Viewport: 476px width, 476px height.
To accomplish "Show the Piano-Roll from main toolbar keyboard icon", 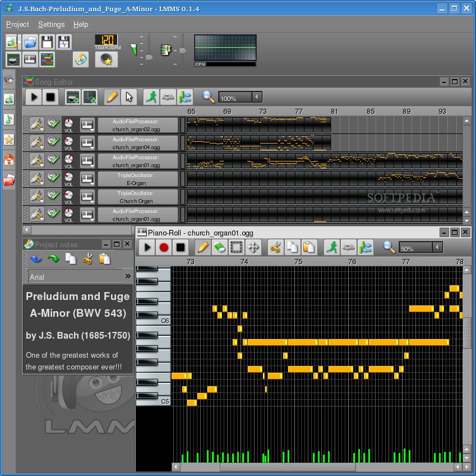I will 30,59.
